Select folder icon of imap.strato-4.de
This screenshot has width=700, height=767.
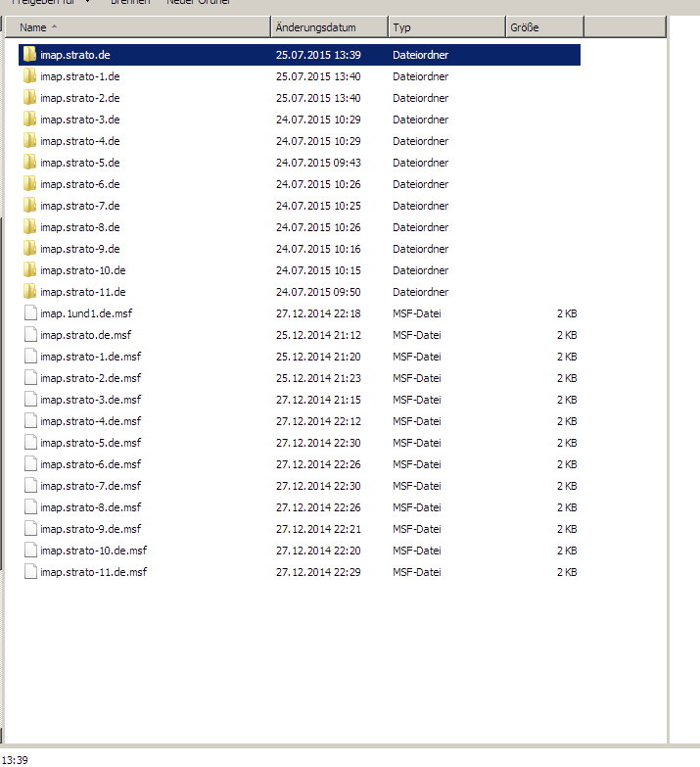click(29, 140)
